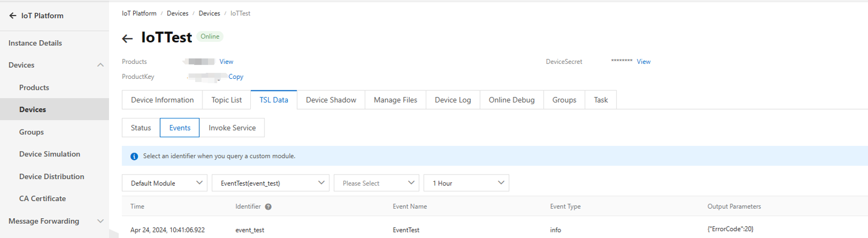The image size is (868, 238).
Task: Open the Device Log tab
Action: 452,100
